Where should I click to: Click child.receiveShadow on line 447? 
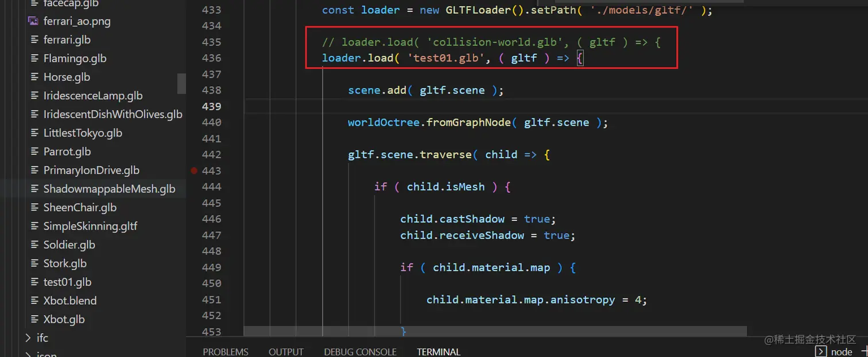462,235
